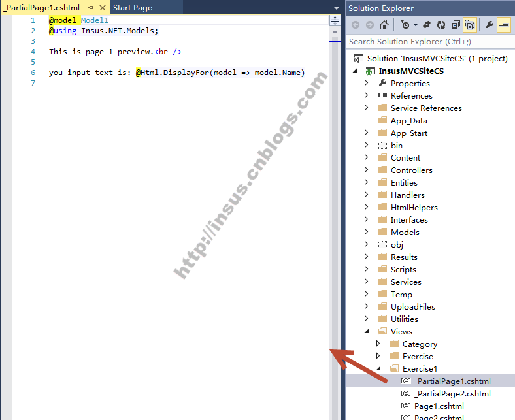Click the InsusMVCSiteCS project globe icon

pos(370,71)
